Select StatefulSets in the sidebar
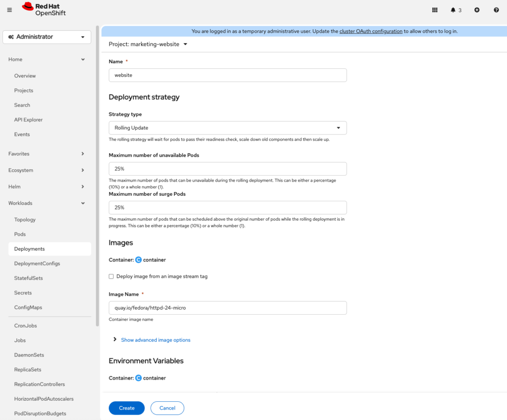This screenshot has width=507, height=420. [28, 278]
